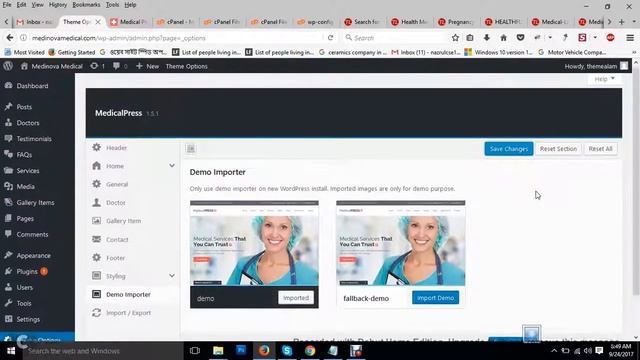The image size is (640, 360).
Task: Click Theme Options in admin bar
Action: pos(187,66)
